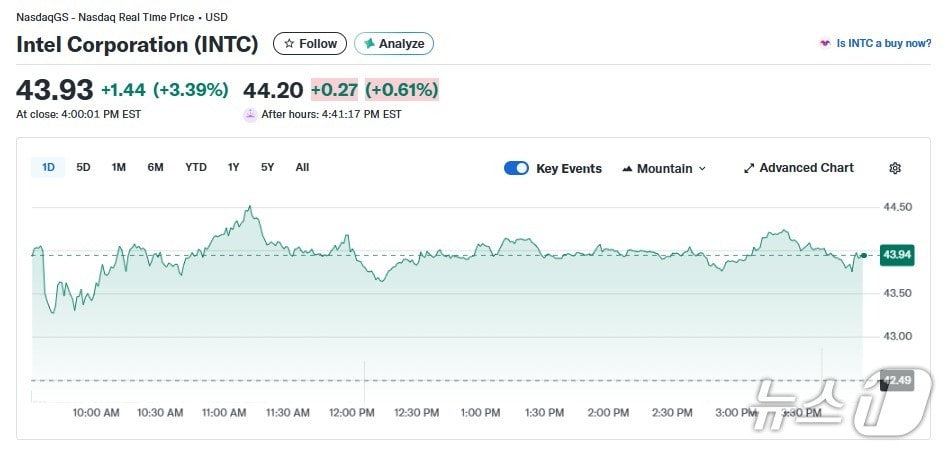Open chart settings gear icon
946x450 pixels.
pos(895,168)
